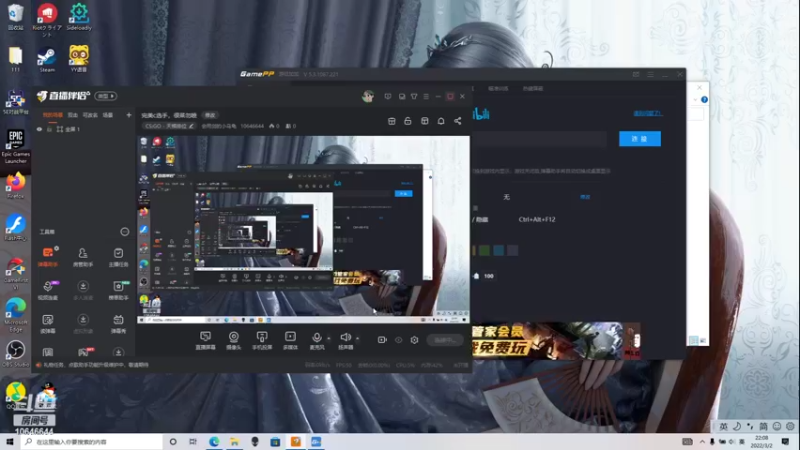Pick green color swatch in GamePP window
Screen dimensions: 800x450
pos(484,250)
